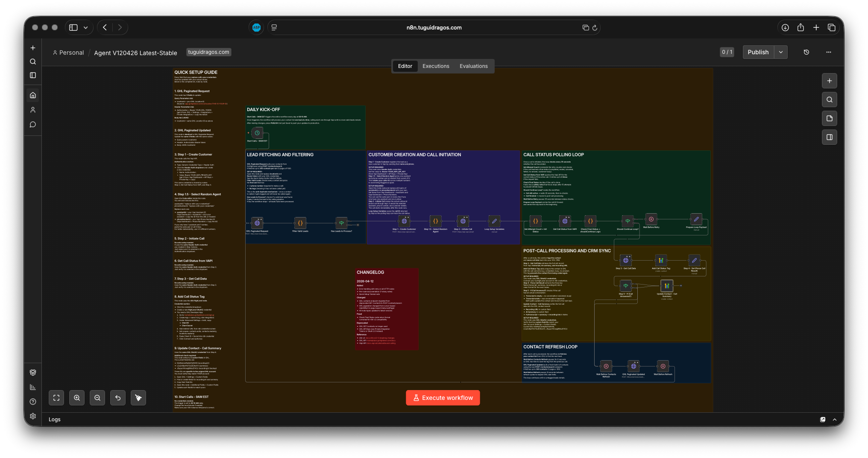Screen dimensions: 868x458
Task: Select the Loop Setup Variables node
Action: click(x=494, y=221)
